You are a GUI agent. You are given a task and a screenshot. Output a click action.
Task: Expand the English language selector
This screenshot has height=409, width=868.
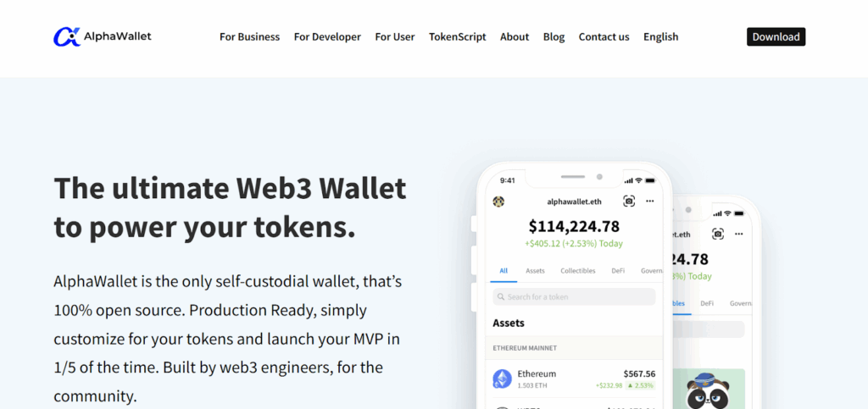click(660, 36)
